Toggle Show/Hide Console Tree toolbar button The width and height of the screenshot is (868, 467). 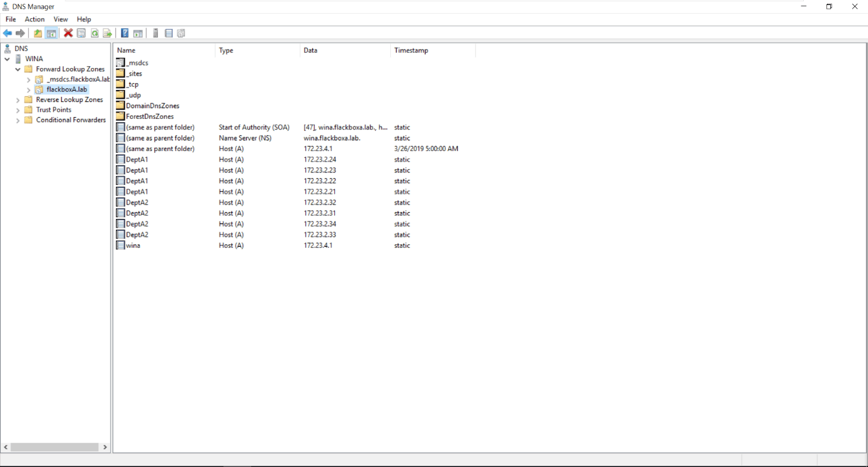(51, 33)
